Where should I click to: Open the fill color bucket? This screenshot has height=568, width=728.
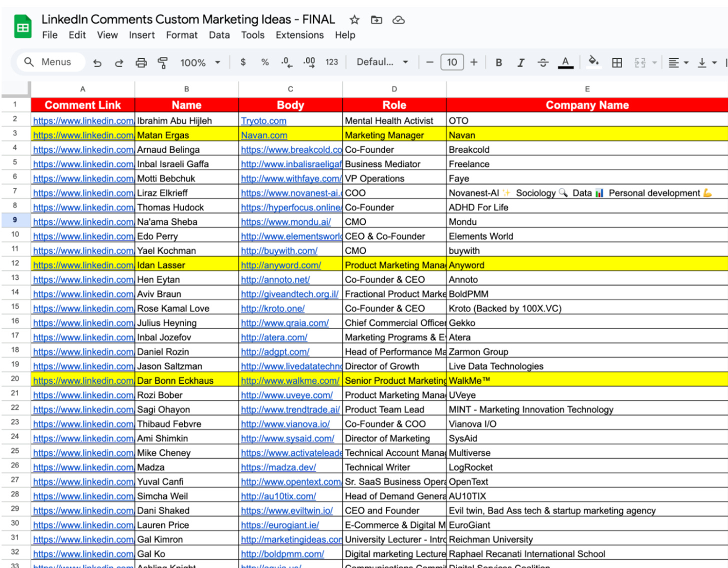[x=593, y=61]
